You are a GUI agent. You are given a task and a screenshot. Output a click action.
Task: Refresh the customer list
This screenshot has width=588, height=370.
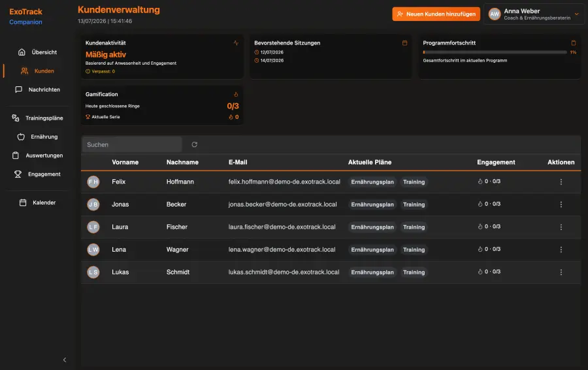pyautogui.click(x=194, y=144)
